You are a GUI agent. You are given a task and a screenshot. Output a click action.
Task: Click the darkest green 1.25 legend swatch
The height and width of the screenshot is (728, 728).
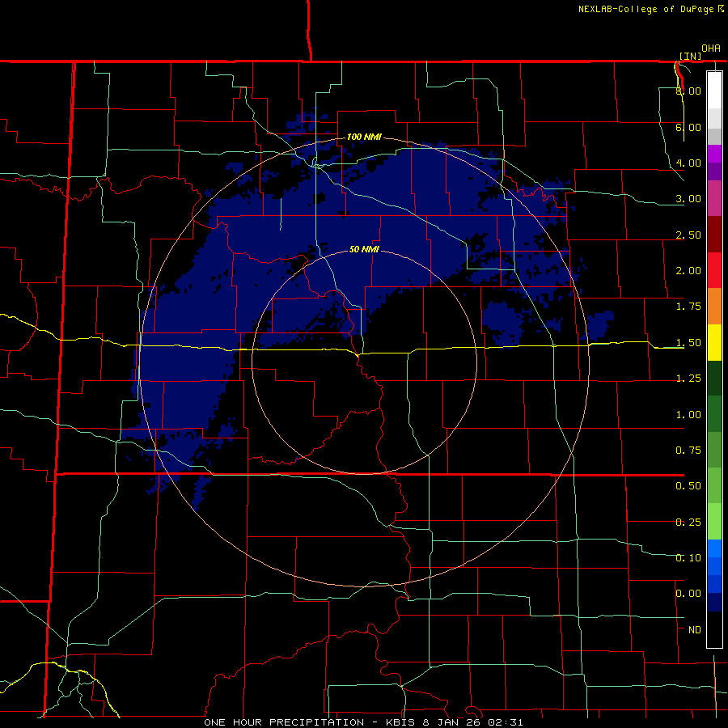coord(714,379)
